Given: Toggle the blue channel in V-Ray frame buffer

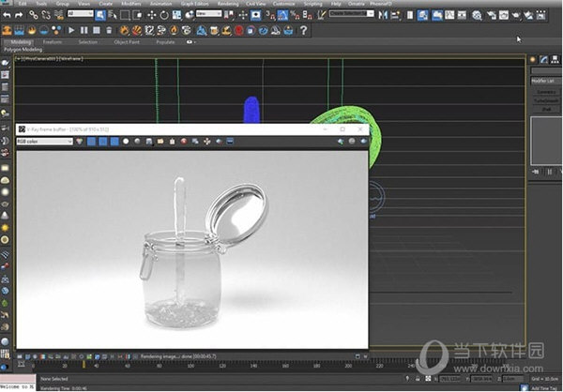Looking at the screenshot, I should 114,142.
